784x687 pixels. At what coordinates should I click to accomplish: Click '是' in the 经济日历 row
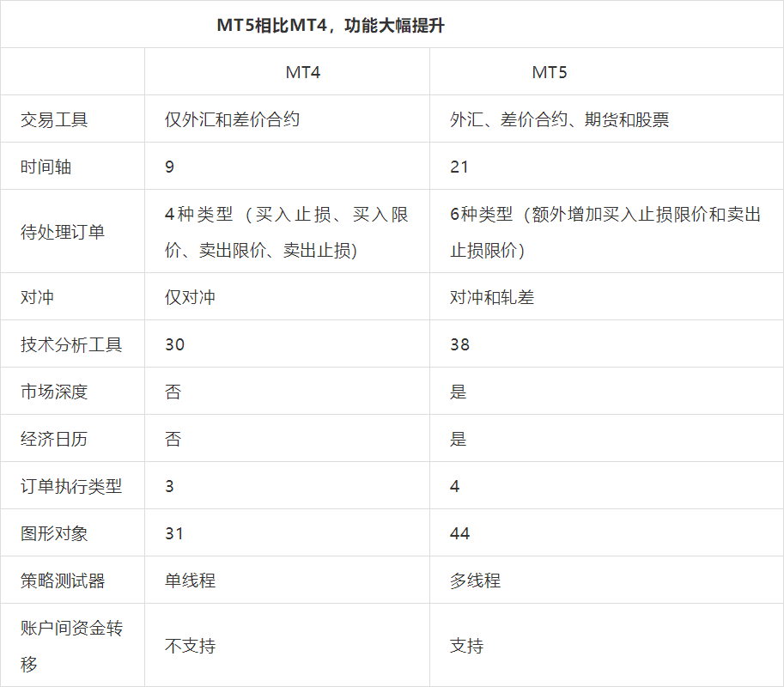[x=458, y=439]
